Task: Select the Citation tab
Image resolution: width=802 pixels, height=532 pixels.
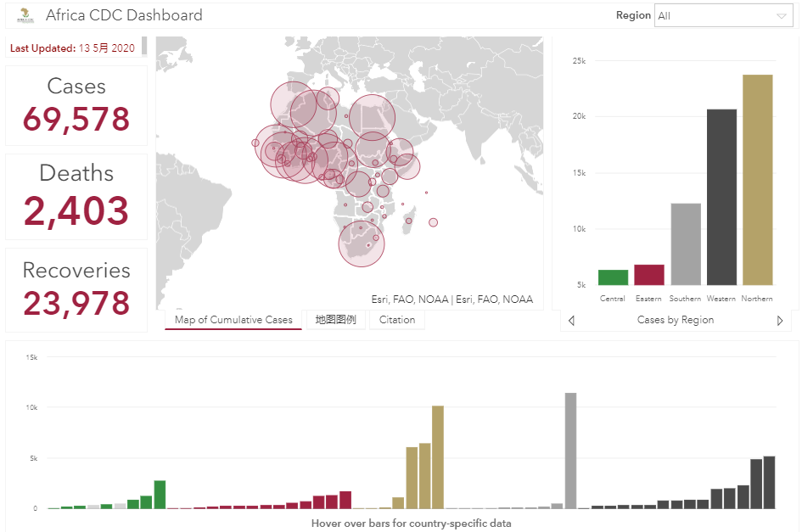Action: coord(397,320)
